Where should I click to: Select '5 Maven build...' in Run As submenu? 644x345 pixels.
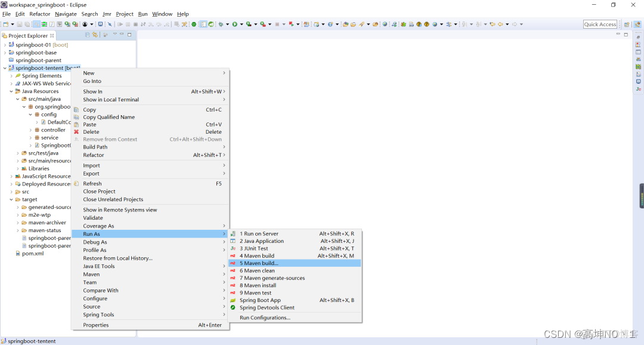tap(295, 263)
